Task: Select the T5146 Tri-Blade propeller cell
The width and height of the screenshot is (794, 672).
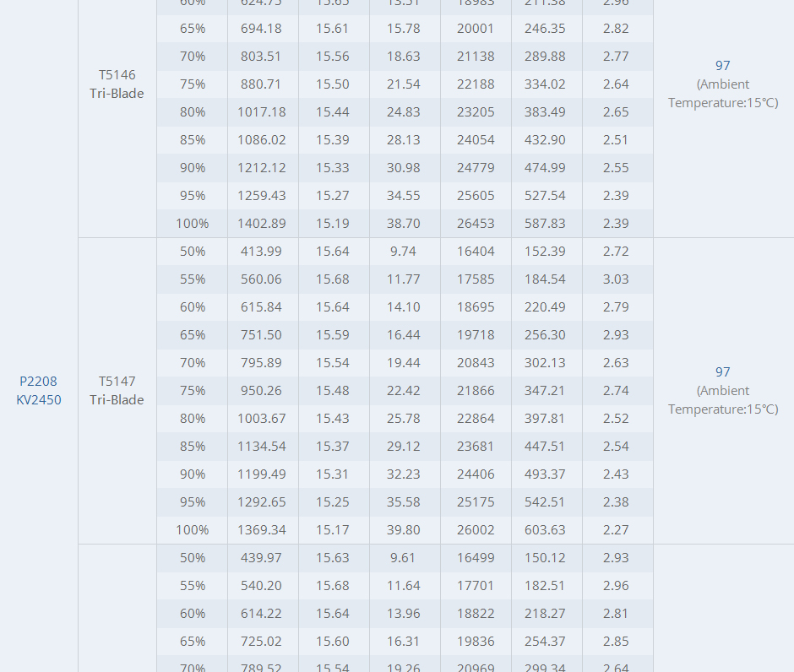Action: tap(117, 84)
